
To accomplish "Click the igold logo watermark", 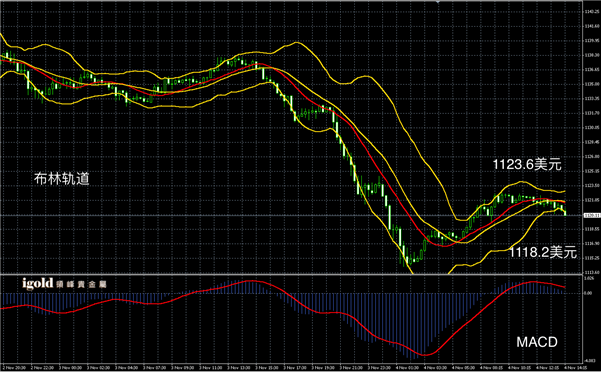I will 38,284.
